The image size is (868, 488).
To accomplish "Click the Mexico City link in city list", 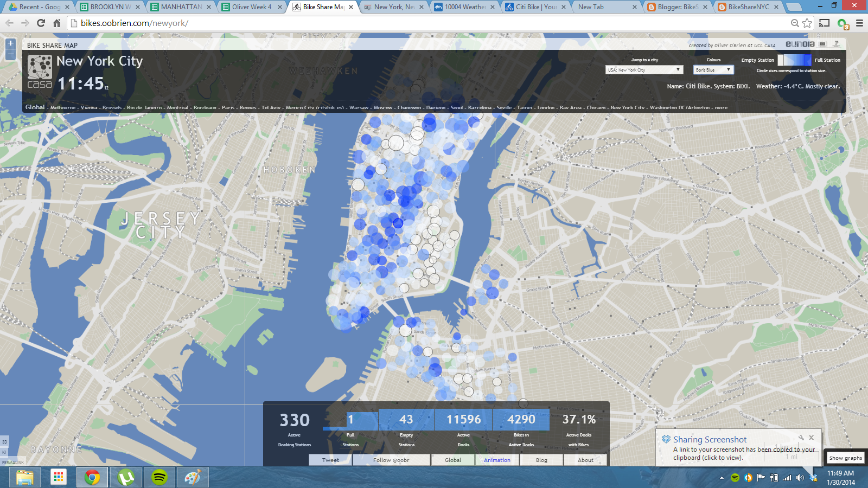I will (315, 108).
